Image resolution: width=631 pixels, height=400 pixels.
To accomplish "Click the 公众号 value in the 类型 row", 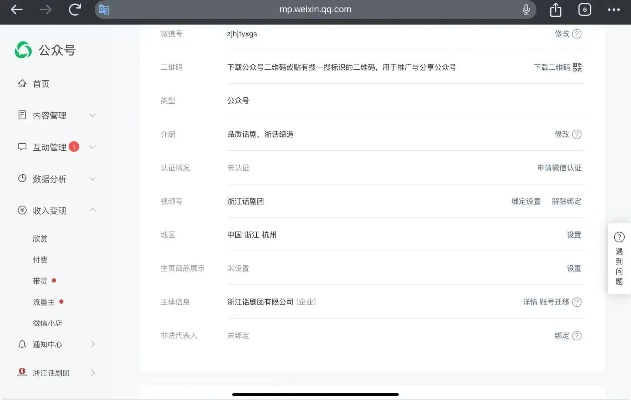I will pyautogui.click(x=238, y=101).
